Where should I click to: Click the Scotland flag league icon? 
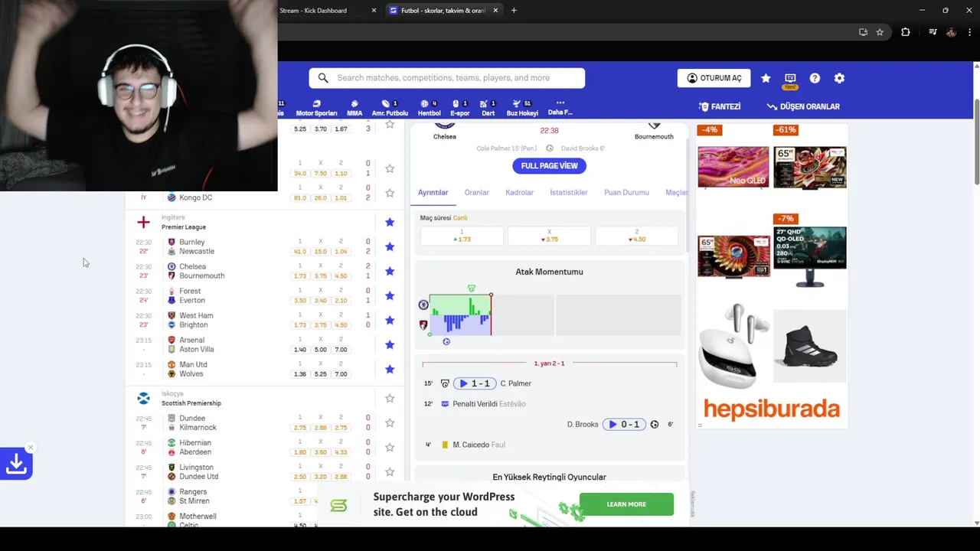click(143, 398)
